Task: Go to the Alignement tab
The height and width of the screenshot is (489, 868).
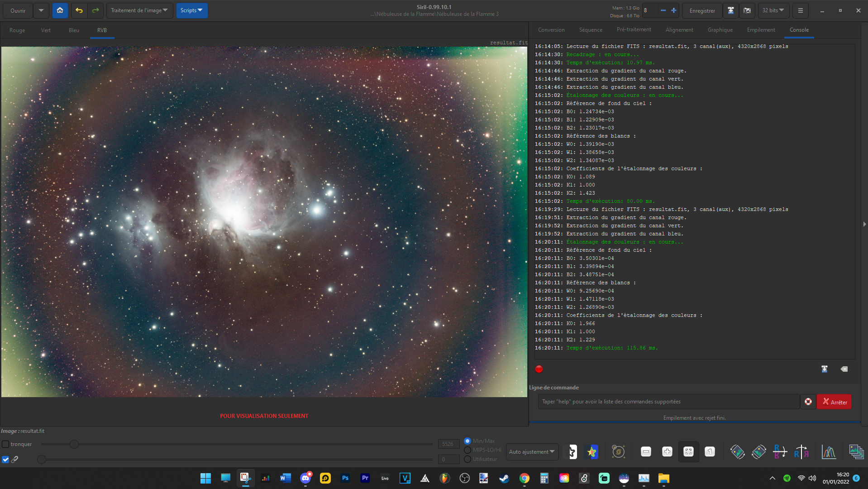Action: pyautogui.click(x=679, y=30)
